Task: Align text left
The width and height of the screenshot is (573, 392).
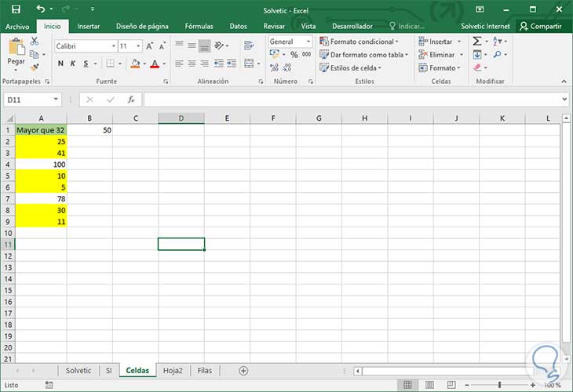Action: [x=179, y=64]
